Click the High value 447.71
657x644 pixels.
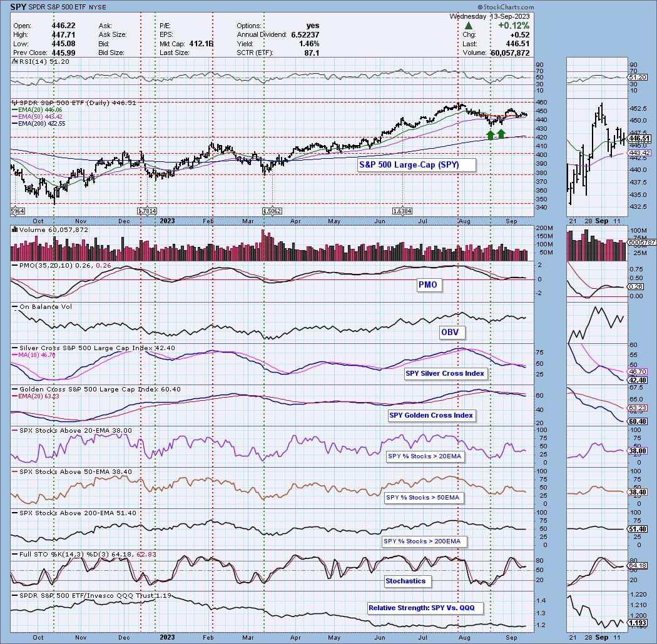point(63,35)
